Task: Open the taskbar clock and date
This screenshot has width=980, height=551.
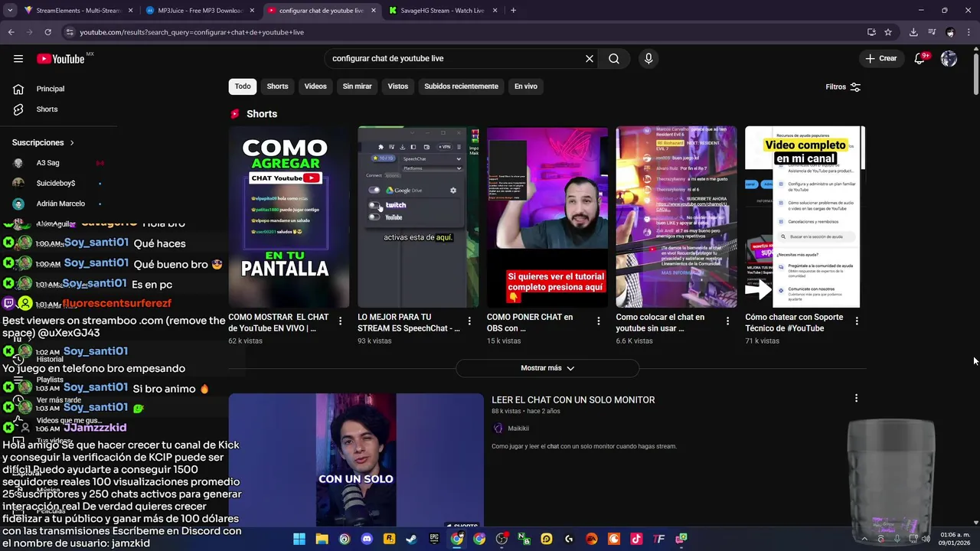Action: (955, 539)
